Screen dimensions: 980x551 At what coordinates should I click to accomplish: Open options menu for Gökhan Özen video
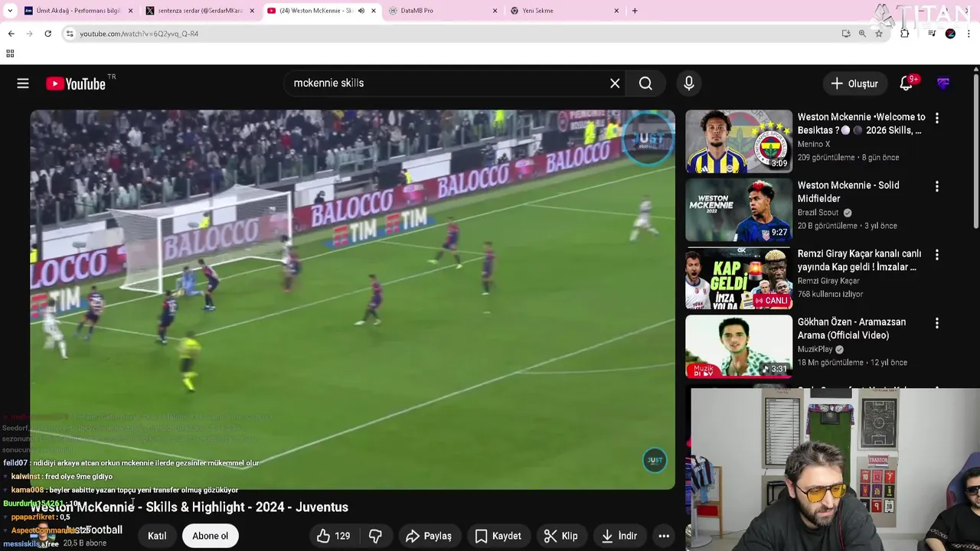(937, 323)
